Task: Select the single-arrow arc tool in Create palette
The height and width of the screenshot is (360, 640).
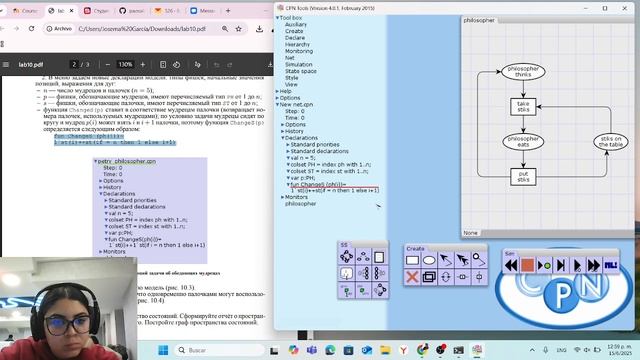Action: pos(446,260)
